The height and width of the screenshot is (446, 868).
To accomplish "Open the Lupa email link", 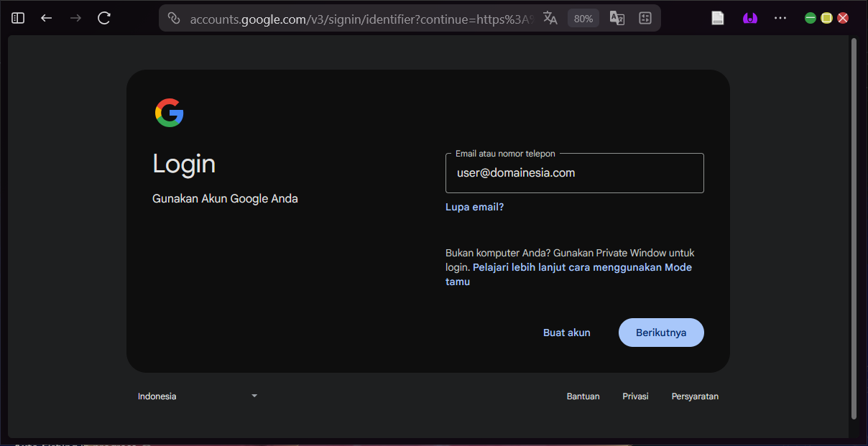I will [474, 207].
